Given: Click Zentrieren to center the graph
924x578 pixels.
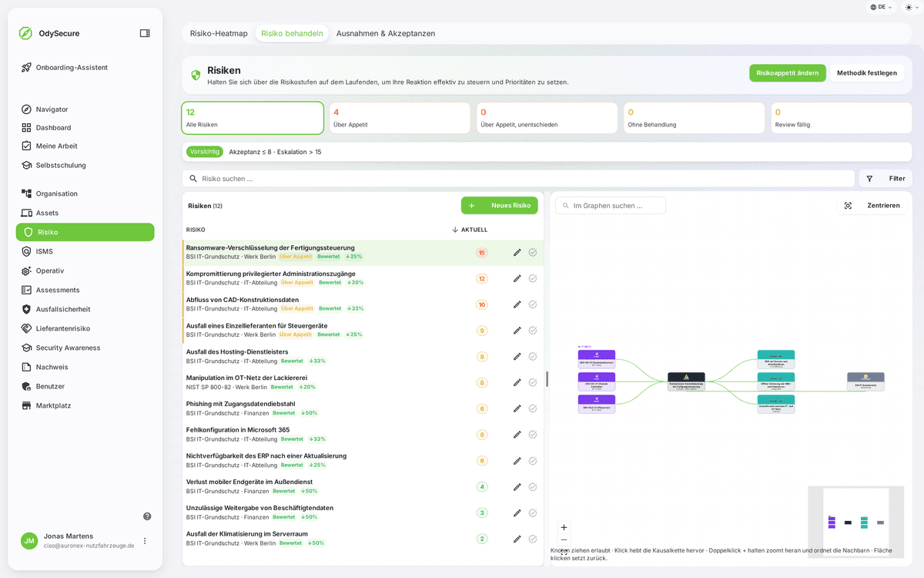Looking at the screenshot, I should pyautogui.click(x=874, y=206).
